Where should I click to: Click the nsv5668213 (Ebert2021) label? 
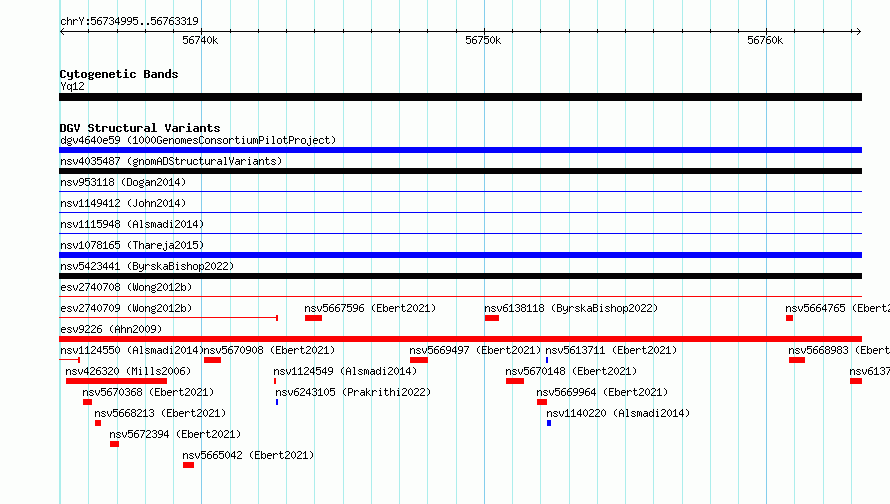(160, 413)
